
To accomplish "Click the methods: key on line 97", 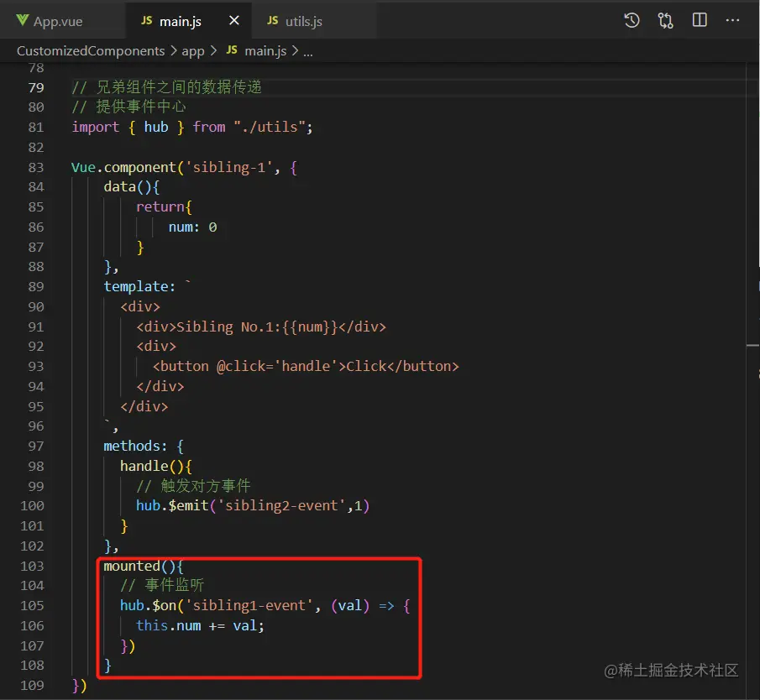I will 134,447.
